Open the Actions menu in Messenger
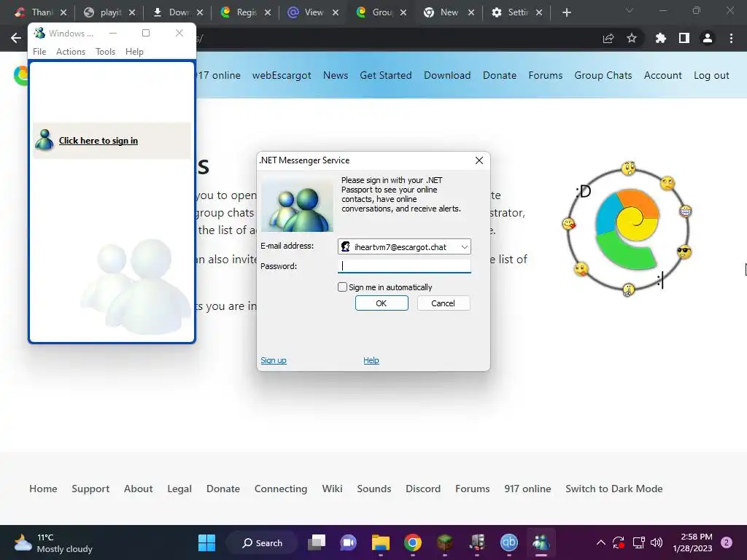The image size is (747, 560). (x=71, y=52)
